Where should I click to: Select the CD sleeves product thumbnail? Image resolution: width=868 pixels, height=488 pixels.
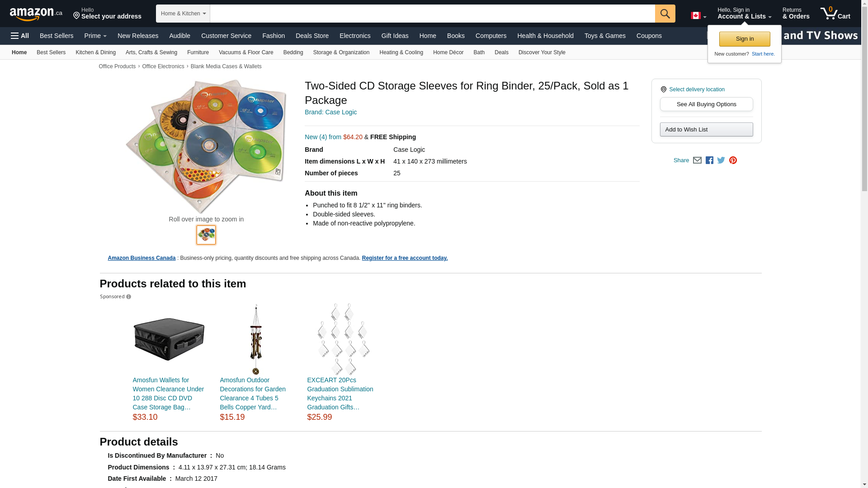206,235
